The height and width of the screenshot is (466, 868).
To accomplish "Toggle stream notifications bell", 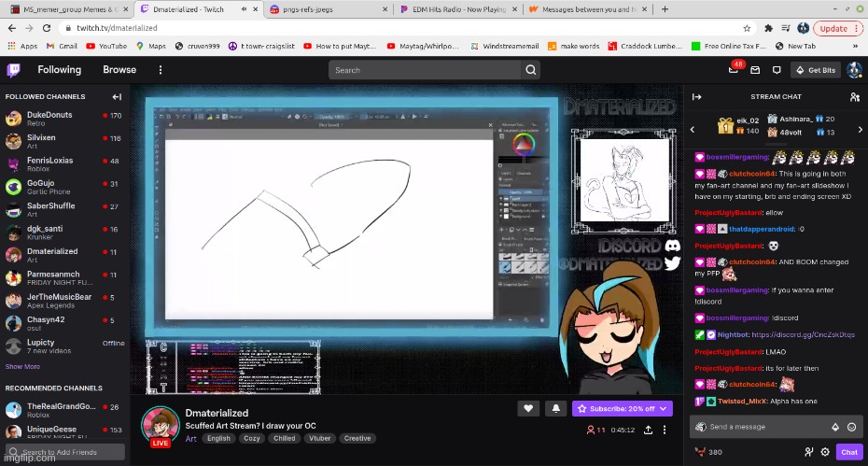I will (555, 408).
